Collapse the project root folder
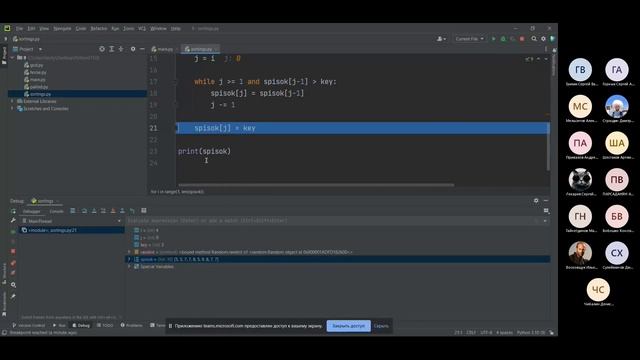This screenshot has width=640, height=360. pyautogui.click(x=12, y=58)
